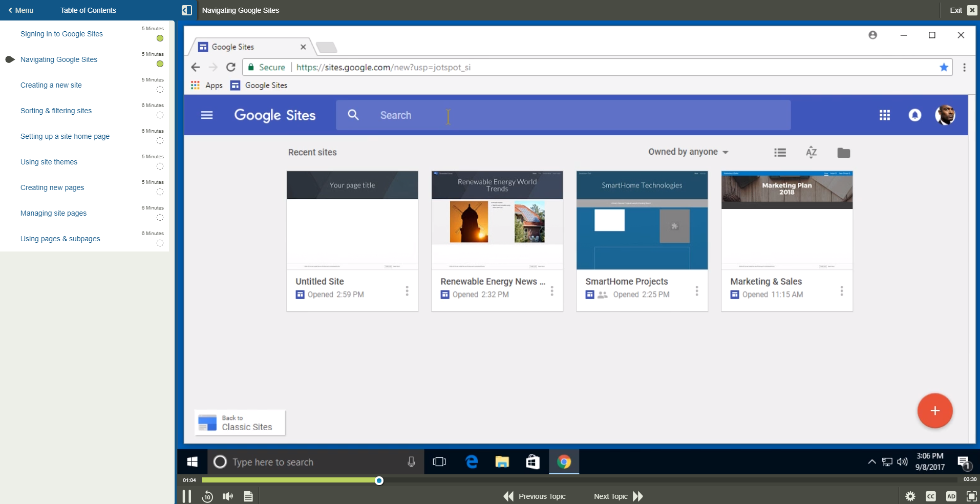Open the Google apps grid icon

click(x=885, y=115)
